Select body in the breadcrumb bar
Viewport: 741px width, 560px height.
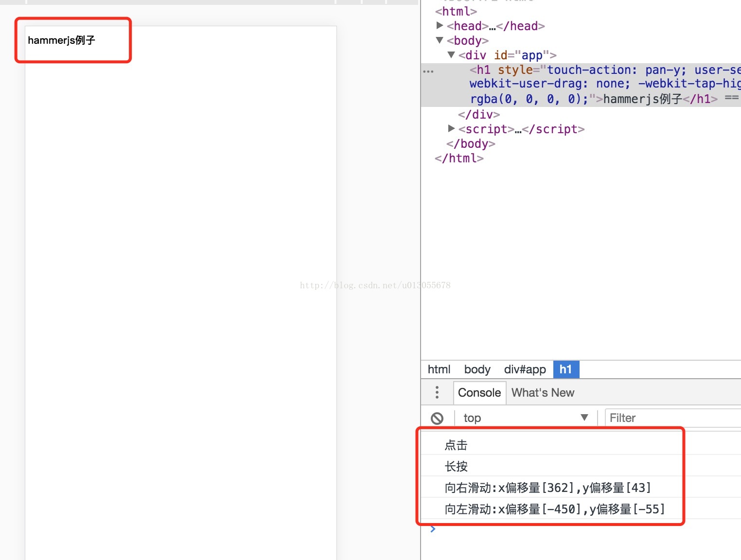pyautogui.click(x=477, y=369)
